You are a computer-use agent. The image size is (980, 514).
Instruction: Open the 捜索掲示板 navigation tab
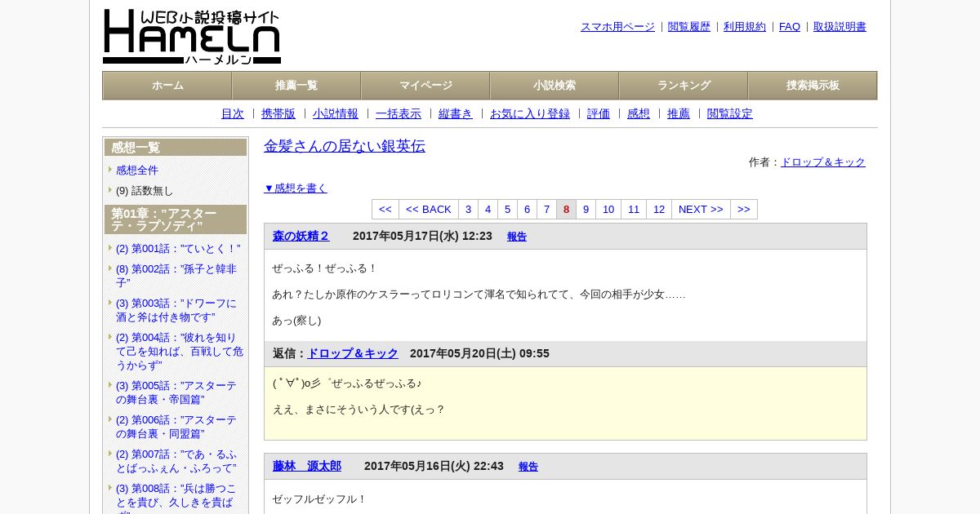[813, 86]
